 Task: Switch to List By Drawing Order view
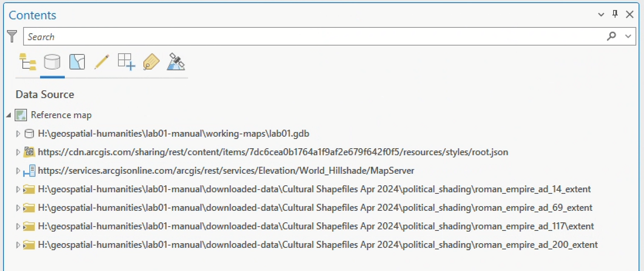click(27, 62)
